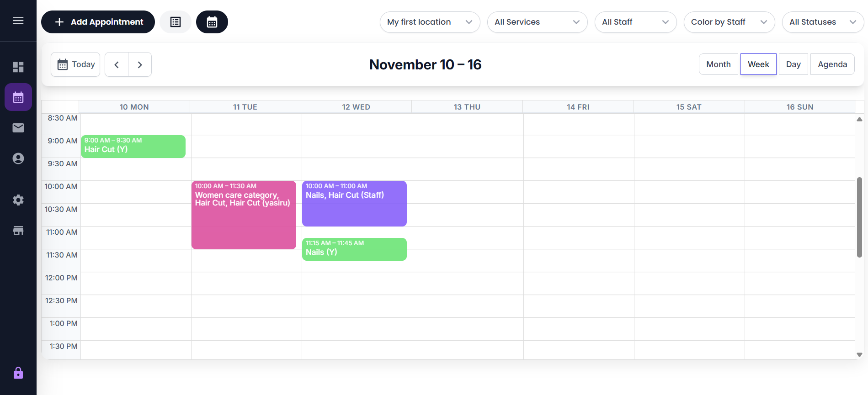Switch to calendar view mode
Viewport: 868px width, 395px height.
pos(212,21)
